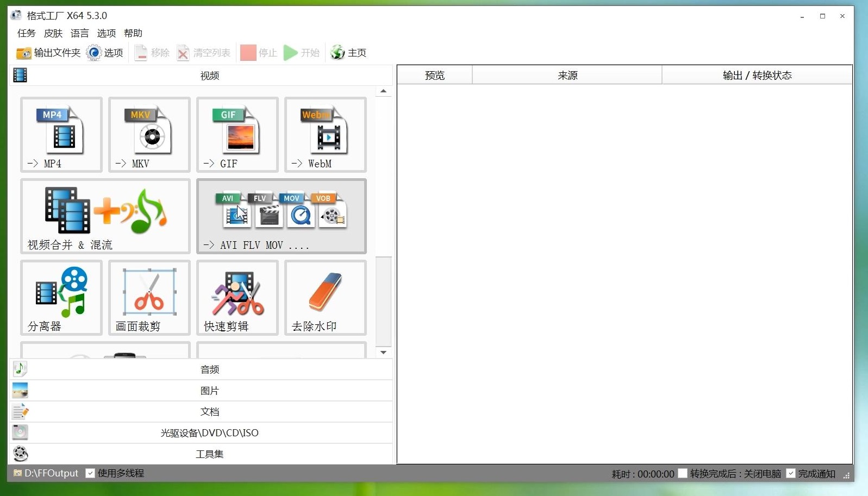Image resolution: width=868 pixels, height=496 pixels.
Task: Open the 任务 menu
Action: coord(26,33)
